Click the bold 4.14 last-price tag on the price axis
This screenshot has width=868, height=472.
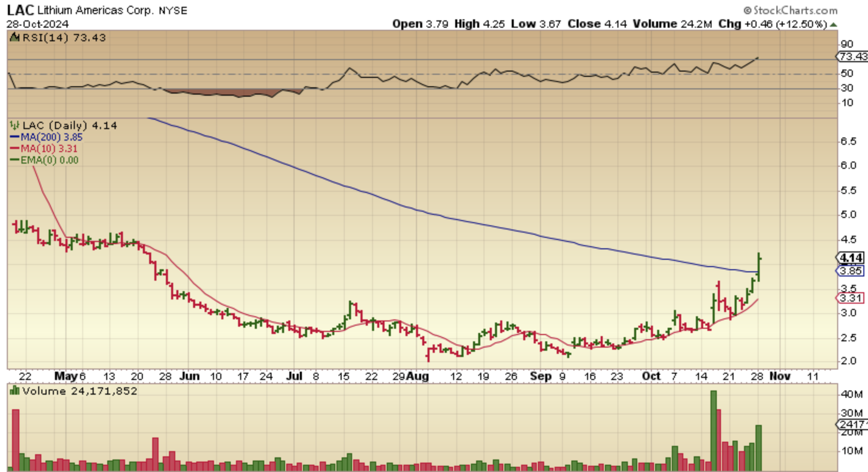851,258
